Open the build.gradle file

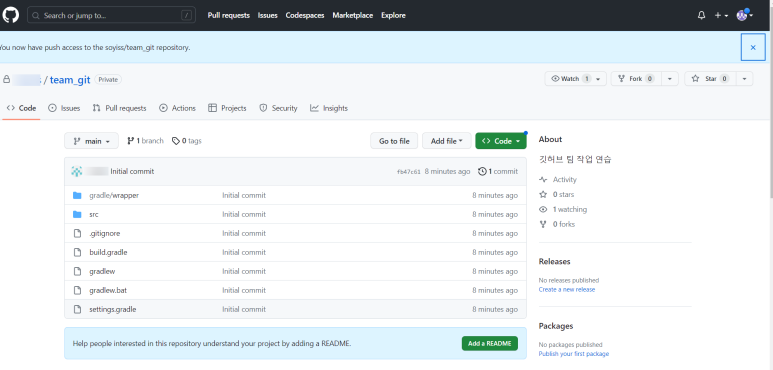click(x=108, y=252)
